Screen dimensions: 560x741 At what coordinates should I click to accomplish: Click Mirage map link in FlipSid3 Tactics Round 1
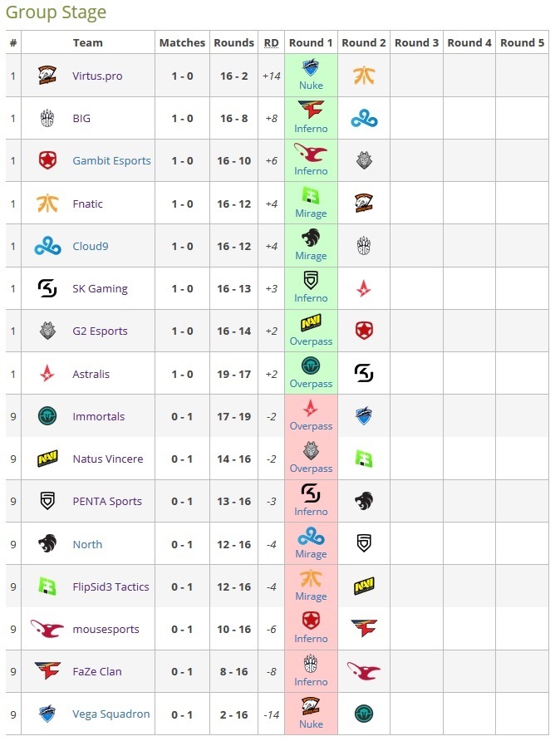click(311, 596)
